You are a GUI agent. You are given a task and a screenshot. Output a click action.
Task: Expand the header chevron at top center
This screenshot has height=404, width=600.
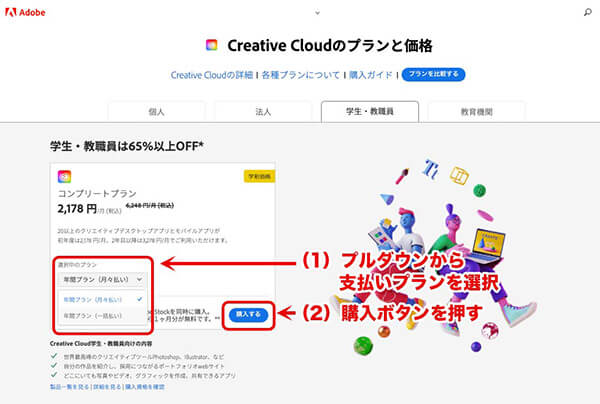point(317,13)
